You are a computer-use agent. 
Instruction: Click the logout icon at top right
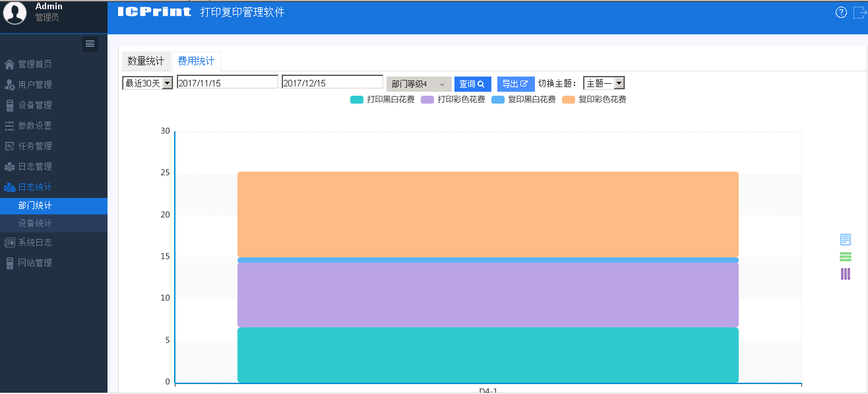coord(859,13)
